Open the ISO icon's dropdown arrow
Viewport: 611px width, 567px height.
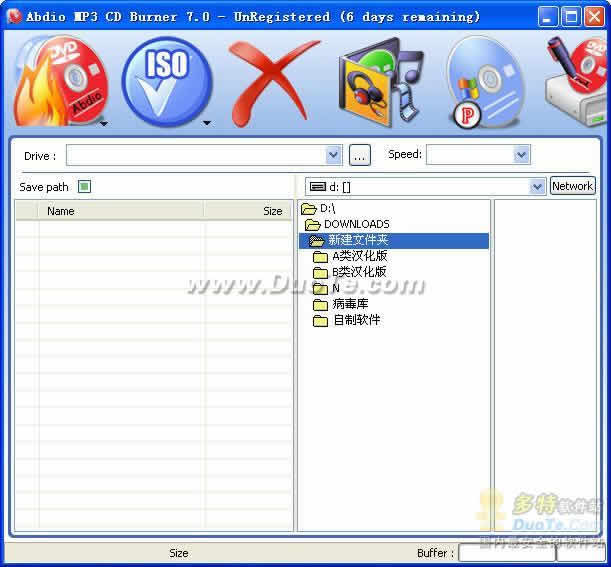tap(207, 123)
